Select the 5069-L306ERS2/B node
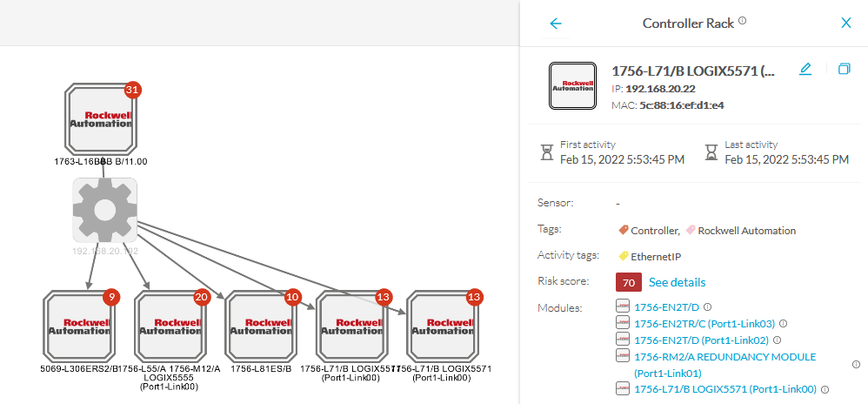Viewport: 868px width, 404px height. (80, 327)
